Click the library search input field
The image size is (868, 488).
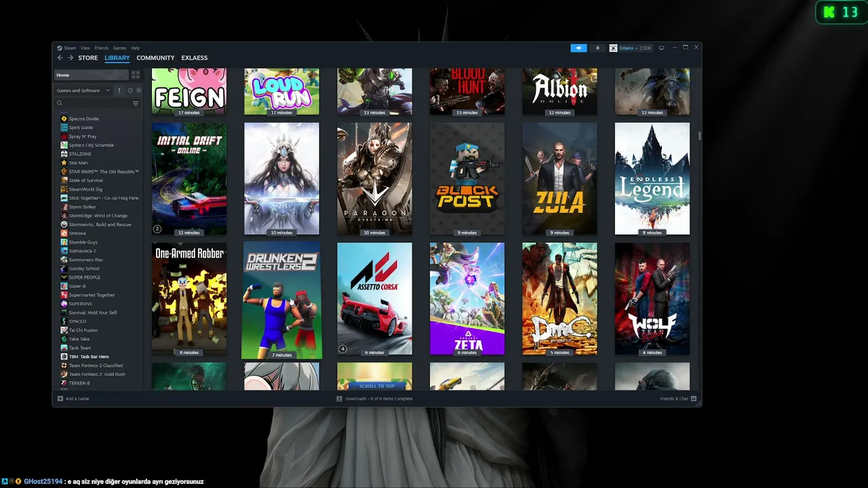tap(96, 103)
